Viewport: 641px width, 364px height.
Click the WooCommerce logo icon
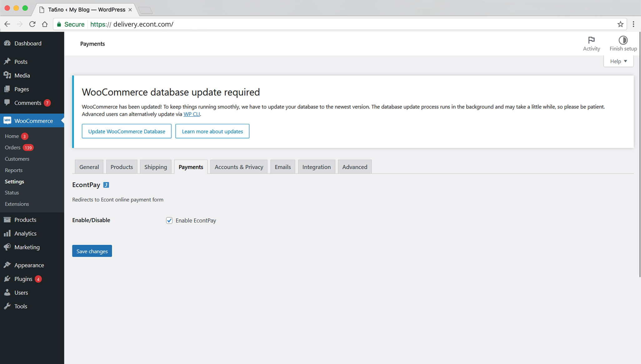[x=7, y=121]
